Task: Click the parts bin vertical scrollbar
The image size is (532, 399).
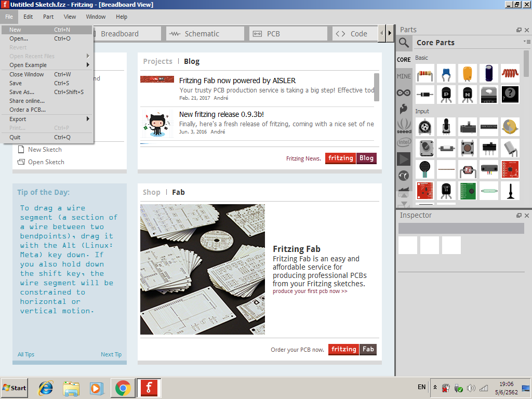Action: tap(526, 64)
